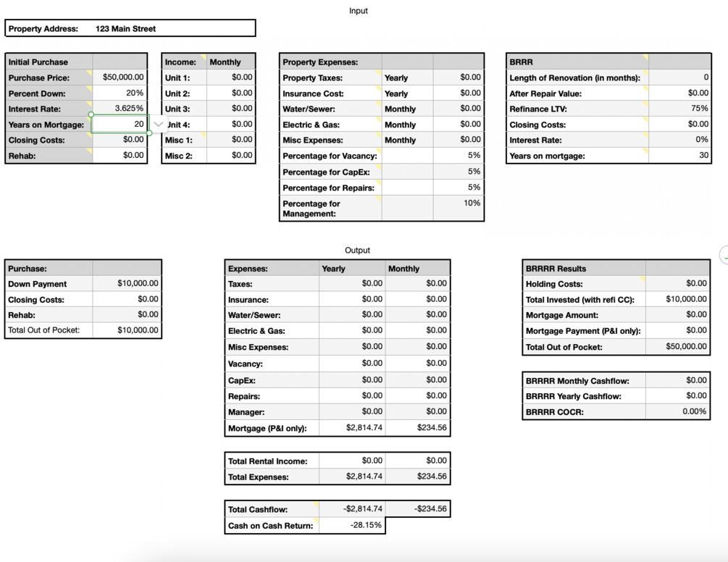Click the Total Invested (with refi CC) value
The image size is (728, 562).
coord(678,299)
